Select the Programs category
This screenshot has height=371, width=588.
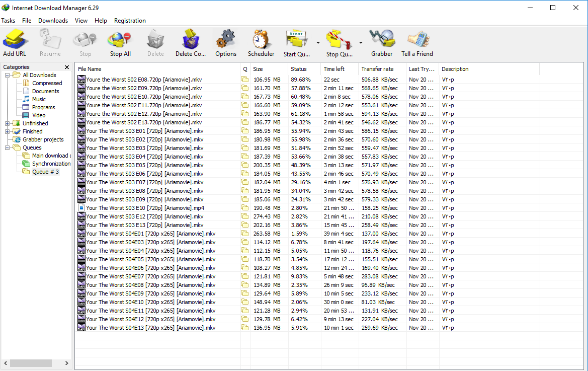click(43, 107)
